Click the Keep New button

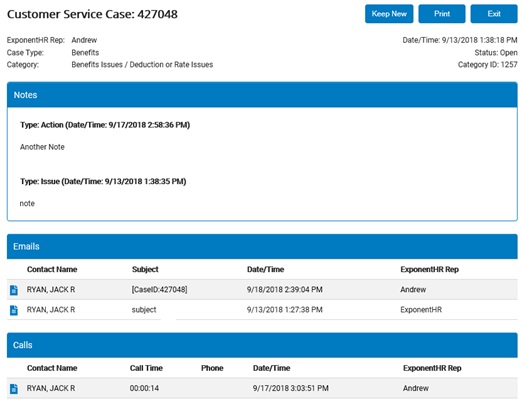point(389,14)
